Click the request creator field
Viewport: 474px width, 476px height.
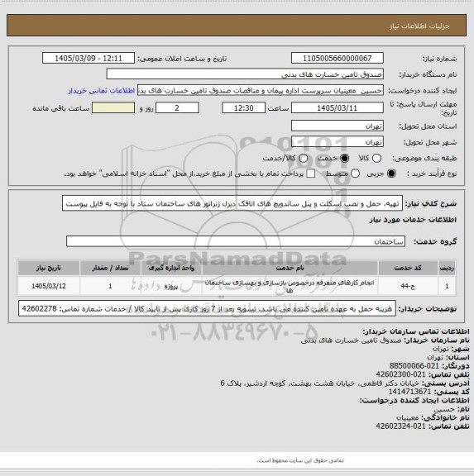261,90
